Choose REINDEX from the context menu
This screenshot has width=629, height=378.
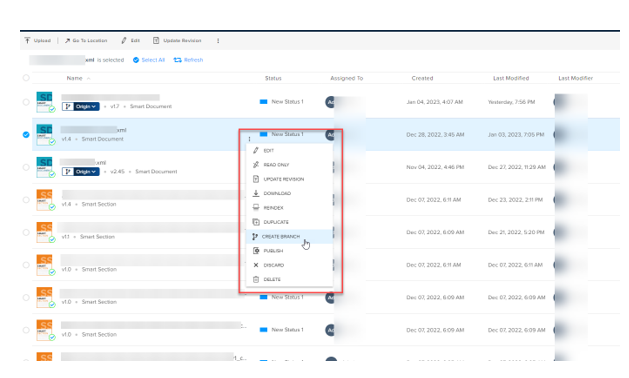(x=289, y=208)
